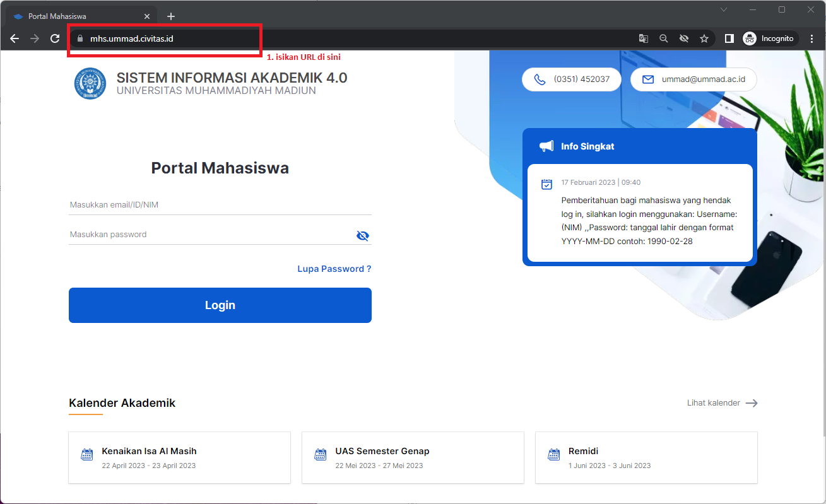Open the tab search chevron at the top
This screenshot has width=826, height=504.
point(723,10)
